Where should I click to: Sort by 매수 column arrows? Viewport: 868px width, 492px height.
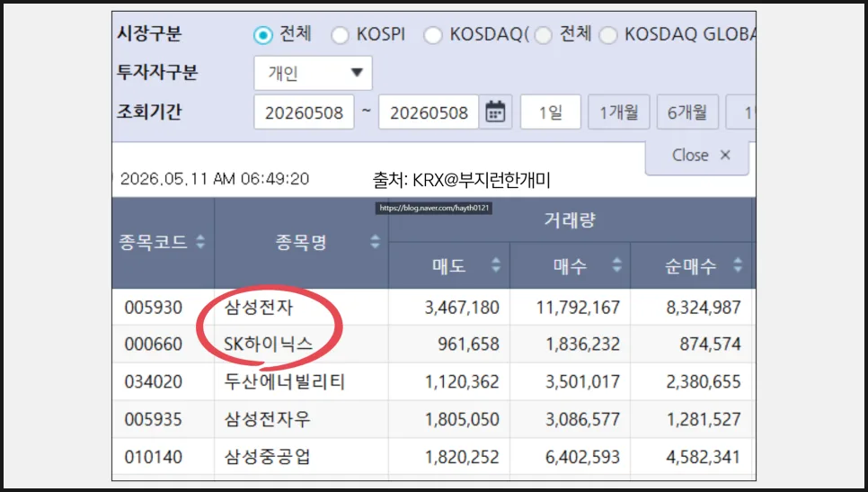click(616, 264)
